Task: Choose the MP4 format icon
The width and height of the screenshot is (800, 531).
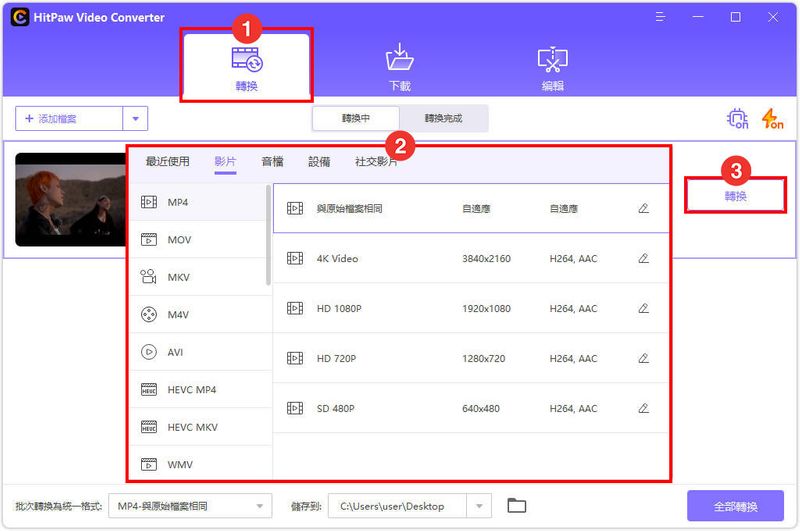Action: [x=148, y=202]
